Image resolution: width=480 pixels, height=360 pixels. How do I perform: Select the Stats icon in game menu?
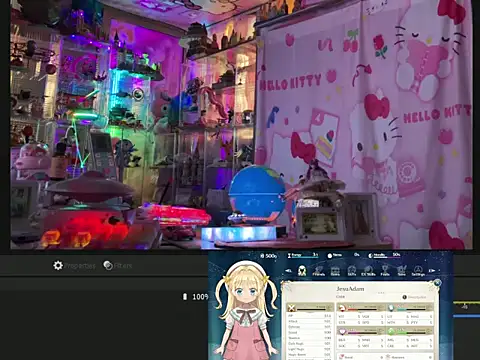(302, 271)
